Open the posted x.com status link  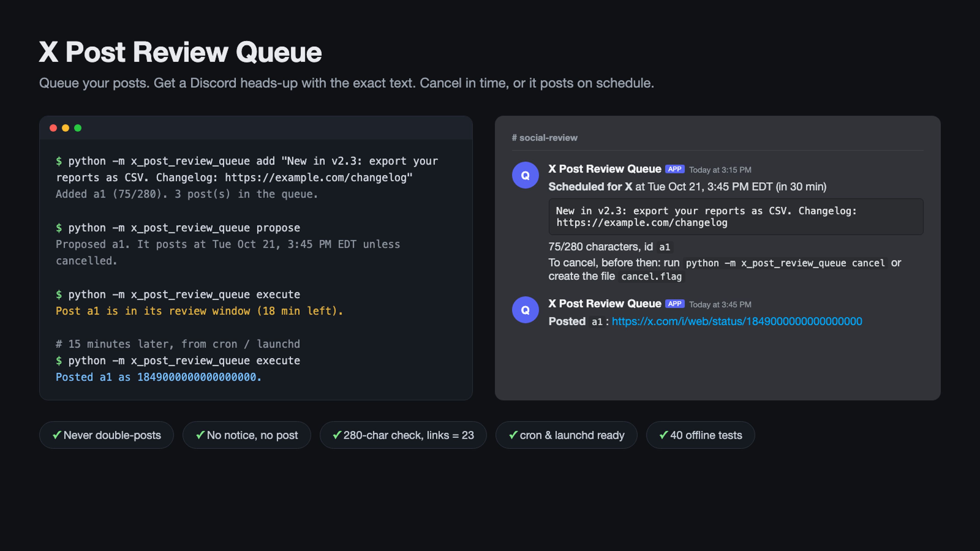pyautogui.click(x=737, y=322)
